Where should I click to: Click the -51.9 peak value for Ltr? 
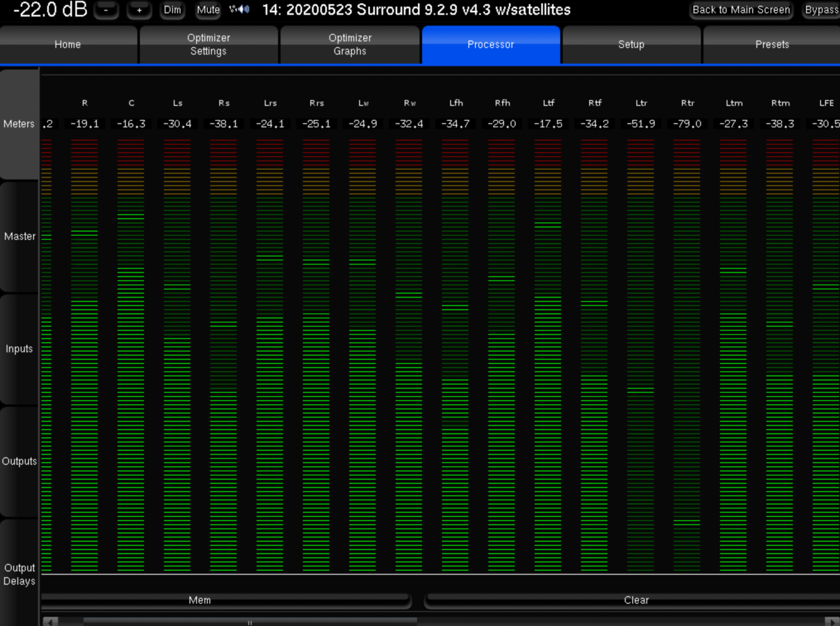click(x=641, y=124)
